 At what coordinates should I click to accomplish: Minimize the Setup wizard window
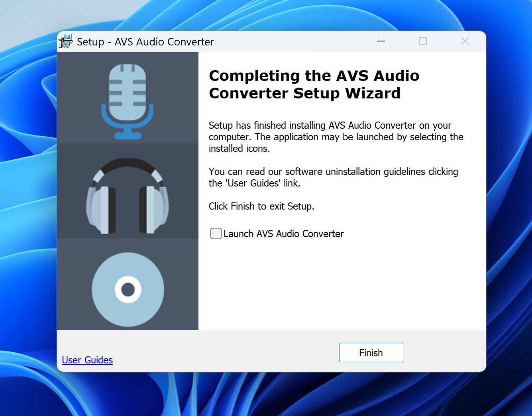pyautogui.click(x=381, y=41)
